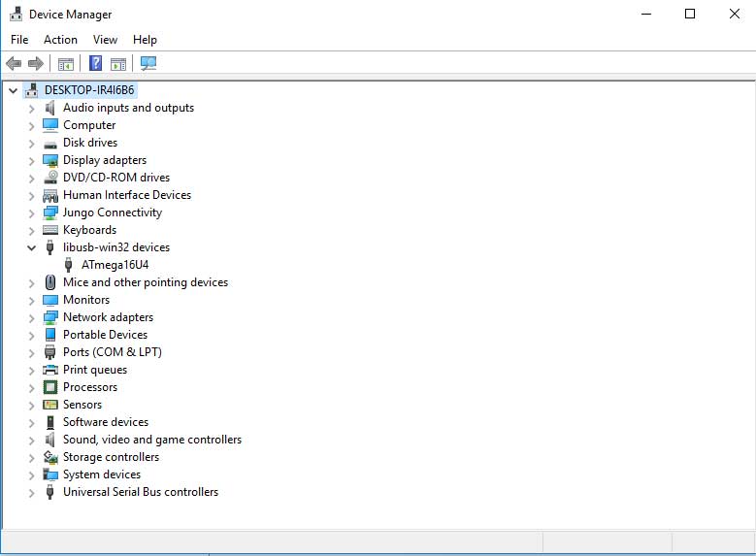756x556 pixels.
Task: Click the blue Help question mark icon
Action: [95, 63]
